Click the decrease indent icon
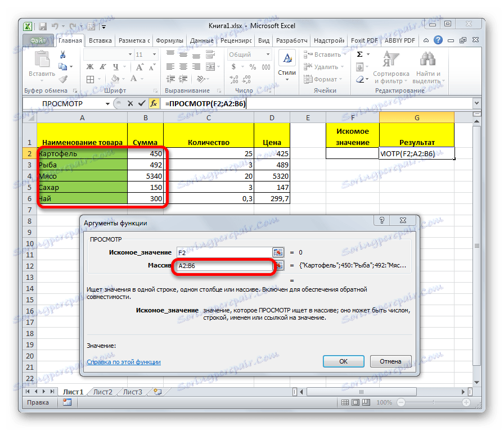 [x=170, y=79]
